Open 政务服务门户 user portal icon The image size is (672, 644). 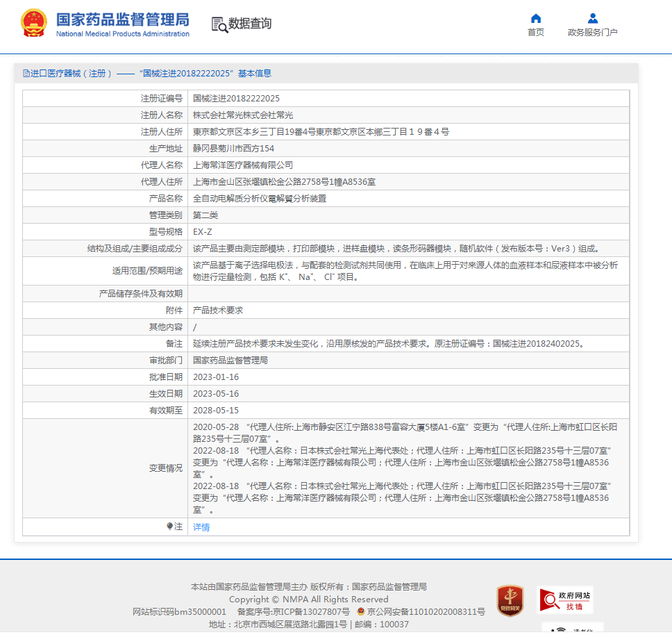point(593,19)
